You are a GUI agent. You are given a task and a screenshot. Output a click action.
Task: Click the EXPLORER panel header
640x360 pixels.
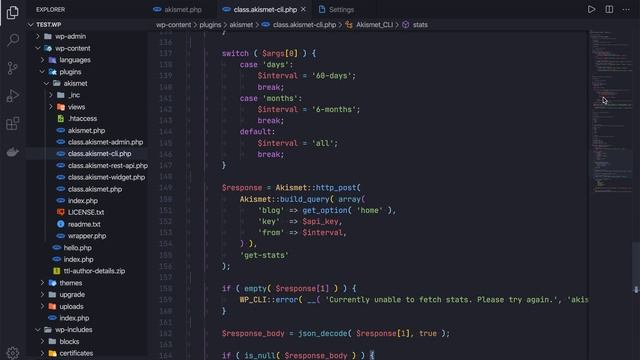pyautogui.click(x=50, y=9)
